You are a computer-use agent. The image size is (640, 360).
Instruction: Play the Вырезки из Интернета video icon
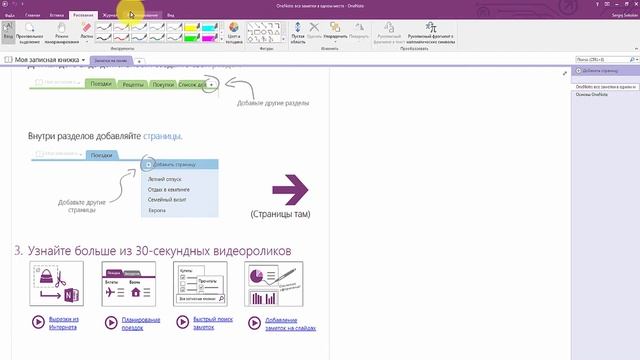[x=38, y=322]
